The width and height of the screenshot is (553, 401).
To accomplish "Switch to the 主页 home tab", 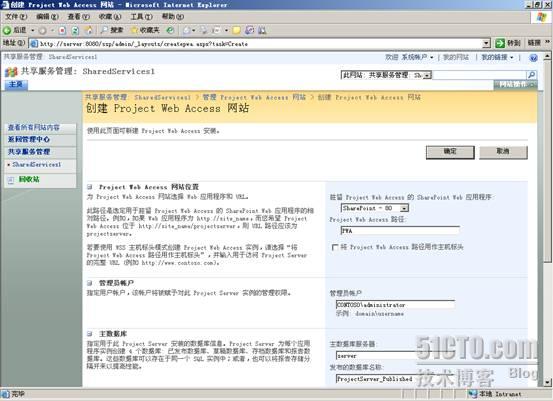I will coord(16,84).
